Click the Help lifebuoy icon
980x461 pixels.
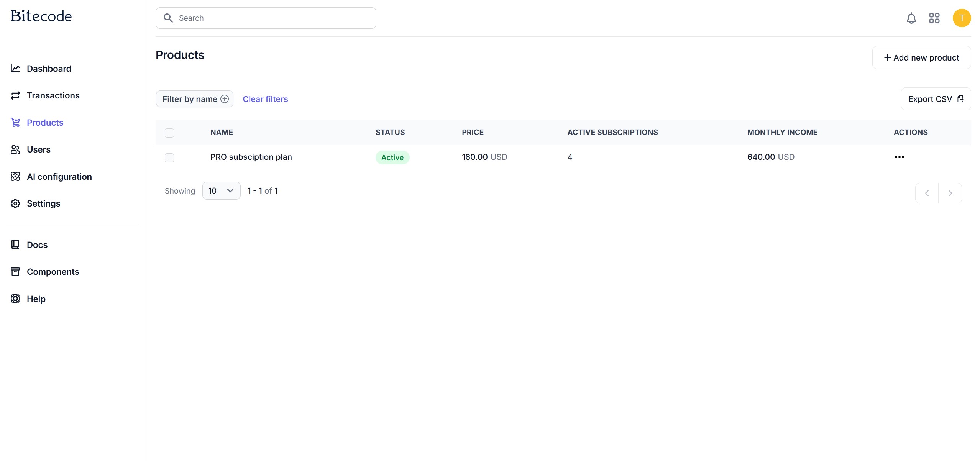(15, 299)
